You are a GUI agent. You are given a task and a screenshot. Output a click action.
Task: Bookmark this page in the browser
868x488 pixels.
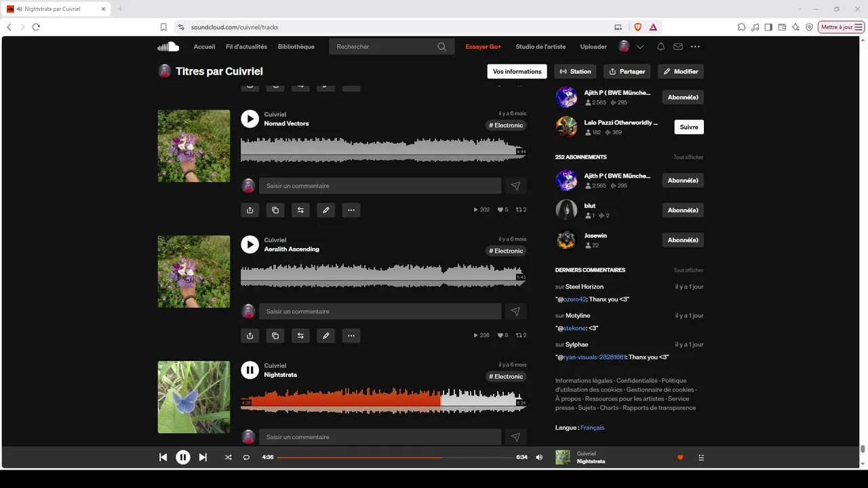coord(163,27)
